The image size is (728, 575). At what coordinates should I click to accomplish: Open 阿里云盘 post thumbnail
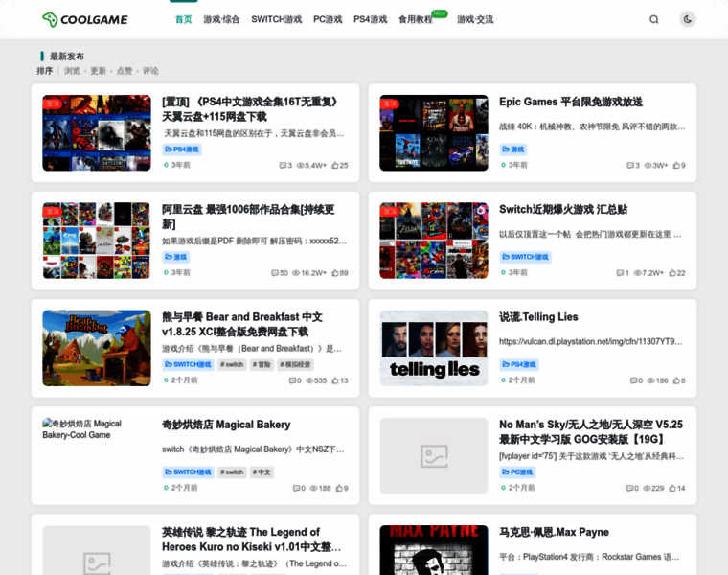tap(97, 241)
